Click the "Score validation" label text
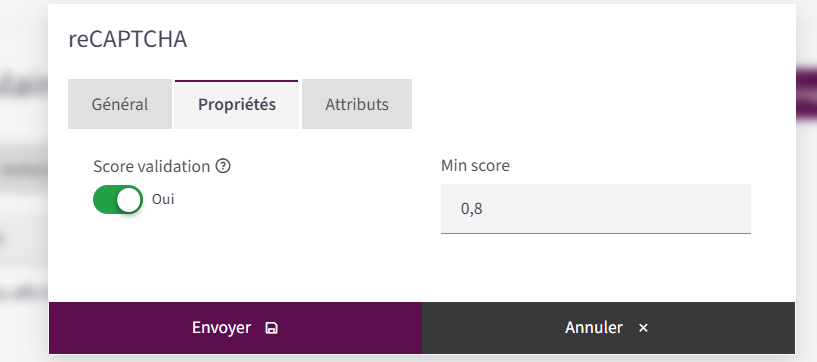817x362 pixels. tap(152, 167)
